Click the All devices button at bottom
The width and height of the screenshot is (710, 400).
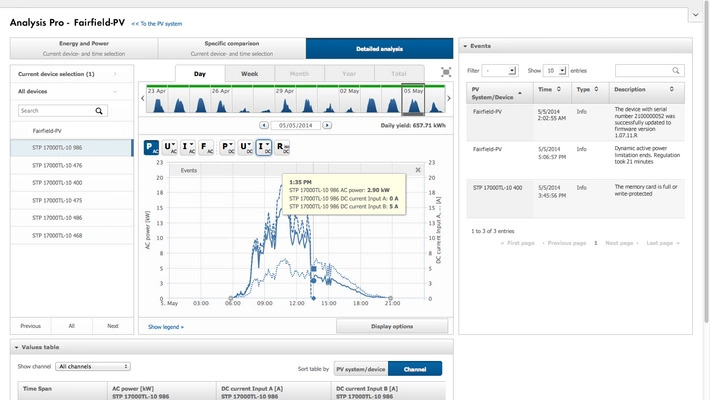72,326
